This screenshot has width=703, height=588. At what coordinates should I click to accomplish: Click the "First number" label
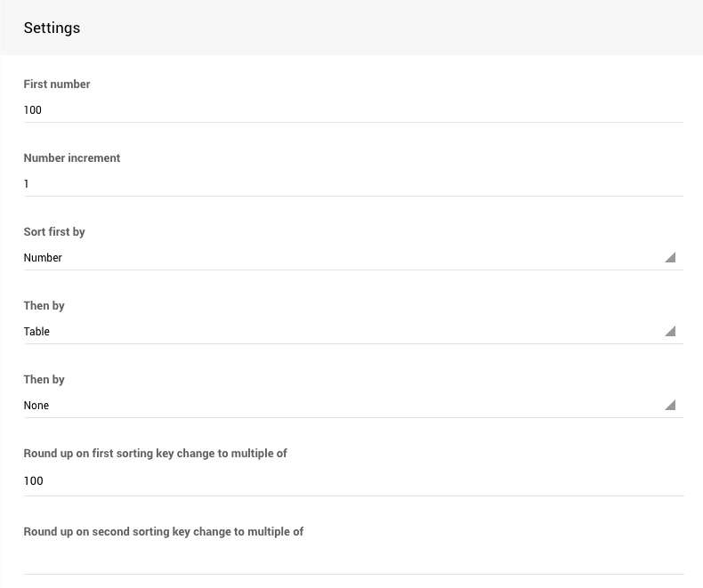pyautogui.click(x=57, y=85)
